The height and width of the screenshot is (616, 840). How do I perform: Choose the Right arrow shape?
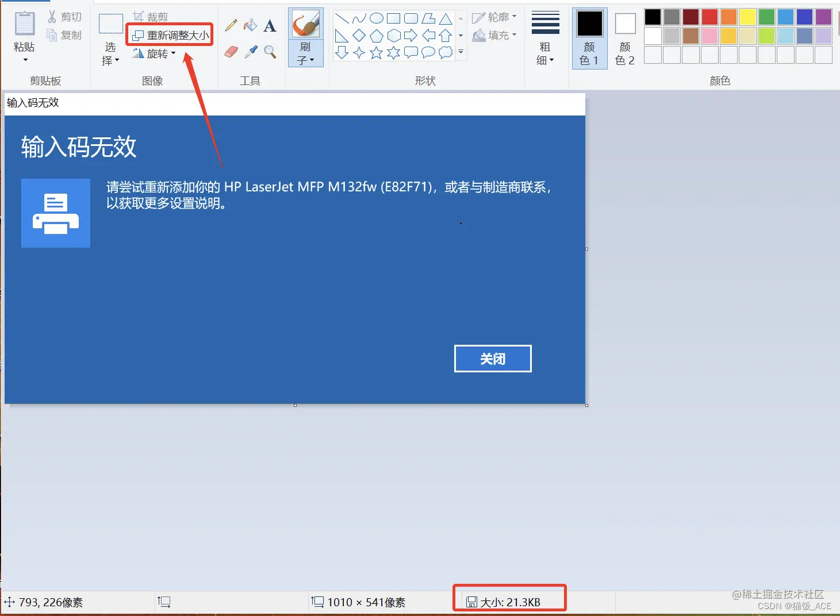point(411,36)
